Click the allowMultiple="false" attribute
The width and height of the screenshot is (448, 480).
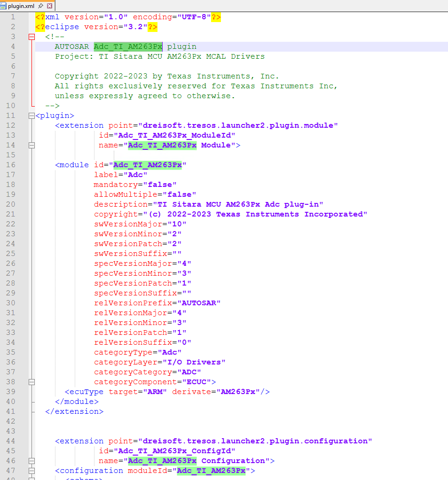click(145, 194)
